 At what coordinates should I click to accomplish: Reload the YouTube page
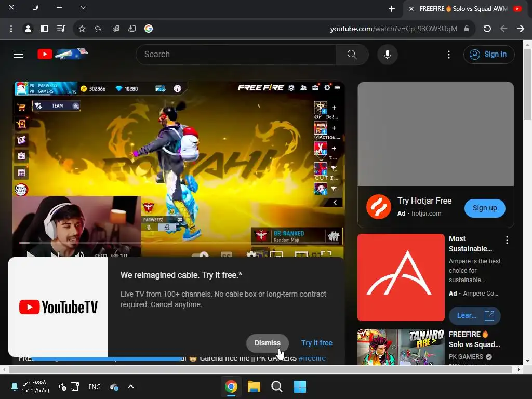487,29
